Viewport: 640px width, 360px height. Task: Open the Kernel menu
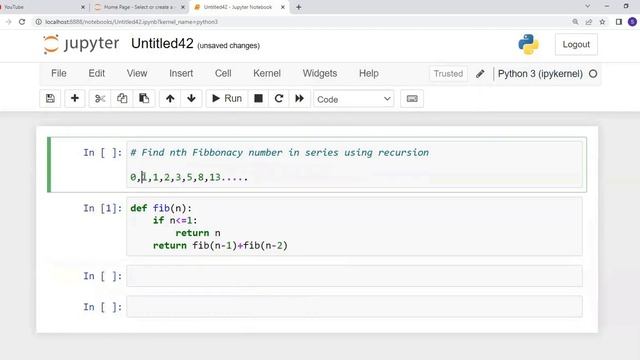point(267,73)
